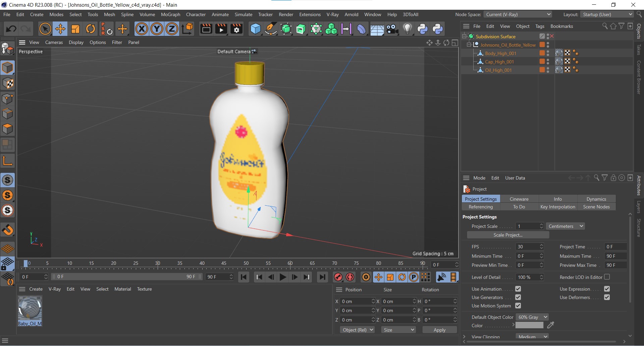
Task: Toggle Use Deformers checkbox
Action: (607, 297)
